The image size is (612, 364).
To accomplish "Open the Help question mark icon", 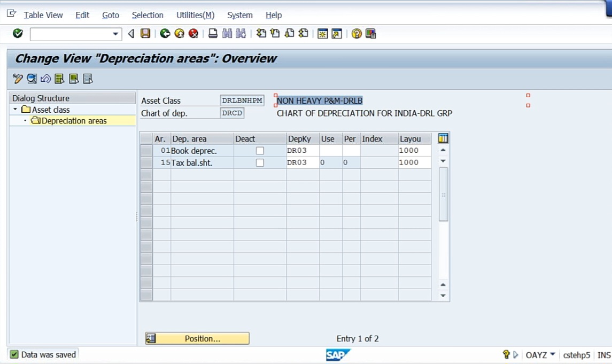I will [357, 34].
